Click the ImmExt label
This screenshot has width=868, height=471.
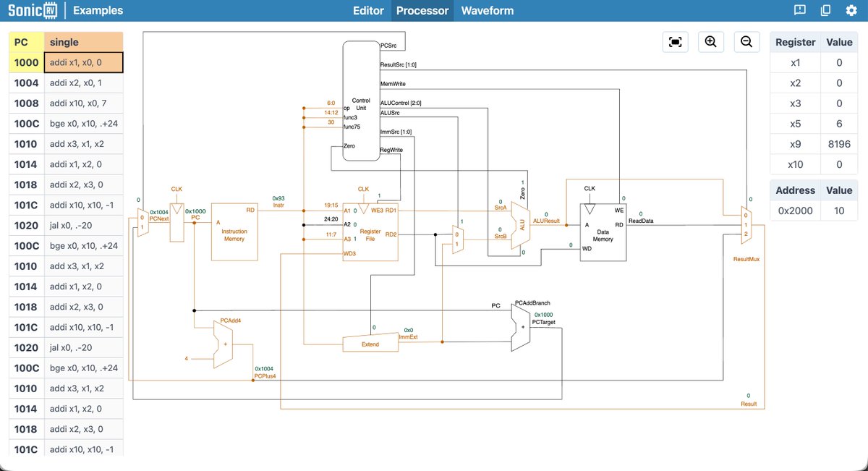pyautogui.click(x=409, y=336)
